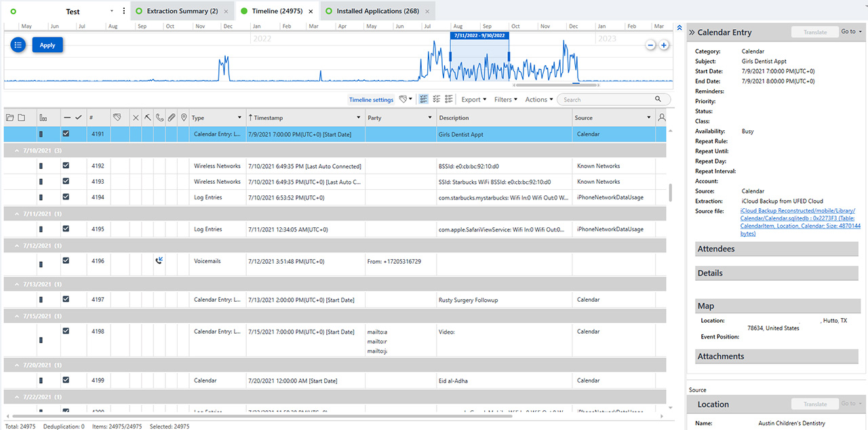Open the timeline list menu button

18,45
